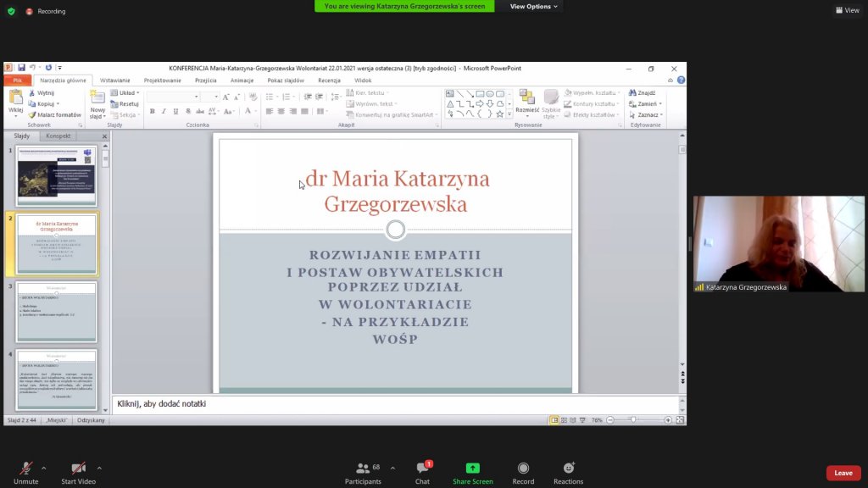Click the Nowy slajd icon
The width and height of the screenshot is (868, 488).
[x=97, y=97]
